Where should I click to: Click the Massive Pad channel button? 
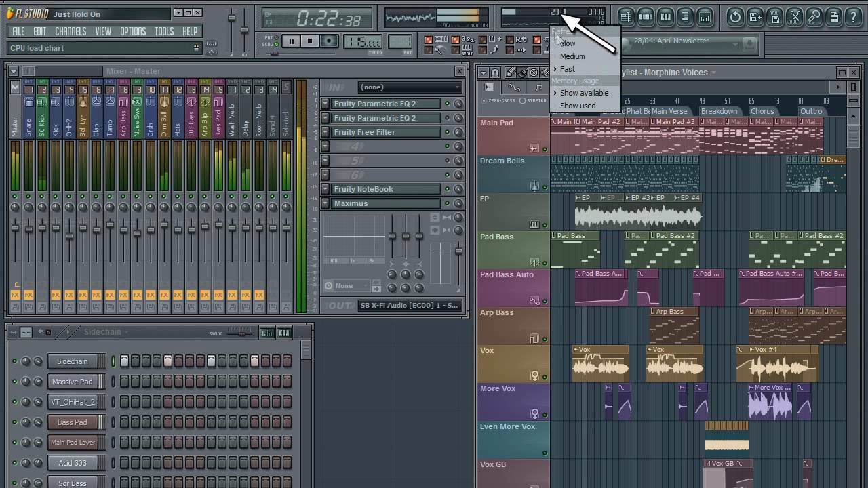coord(73,382)
